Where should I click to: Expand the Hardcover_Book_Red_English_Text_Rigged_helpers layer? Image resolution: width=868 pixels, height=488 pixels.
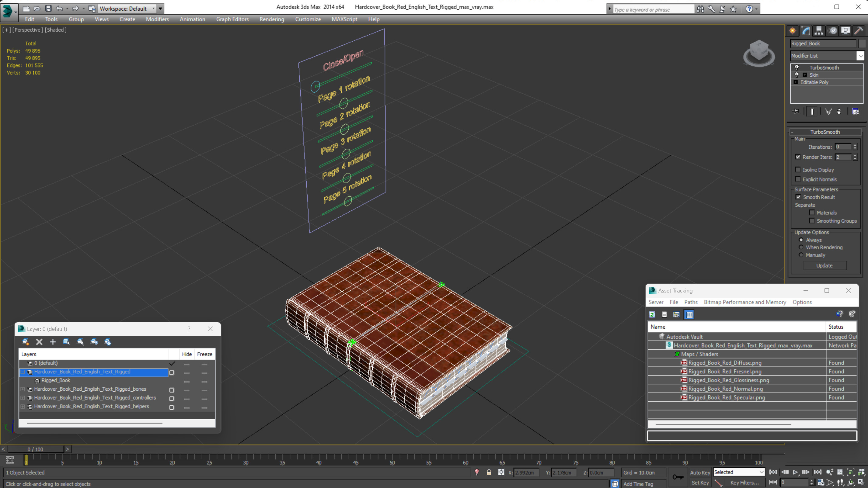tap(23, 407)
